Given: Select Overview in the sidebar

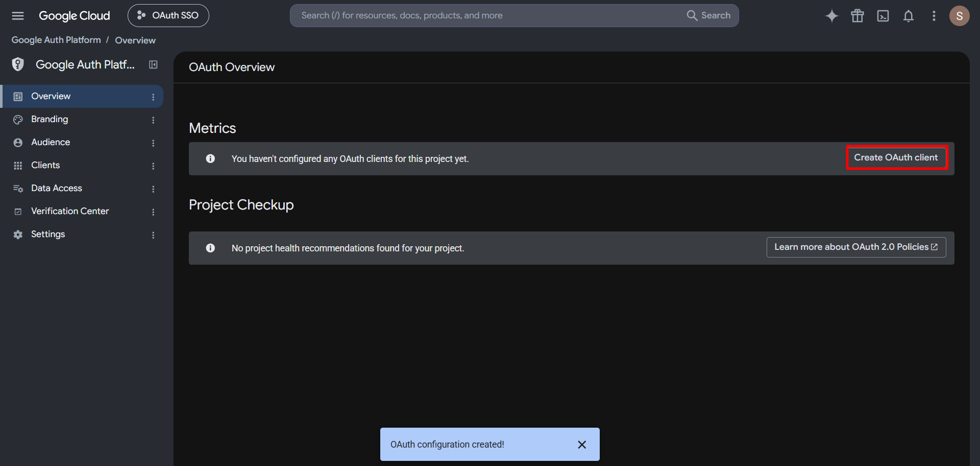Looking at the screenshot, I should [82, 96].
